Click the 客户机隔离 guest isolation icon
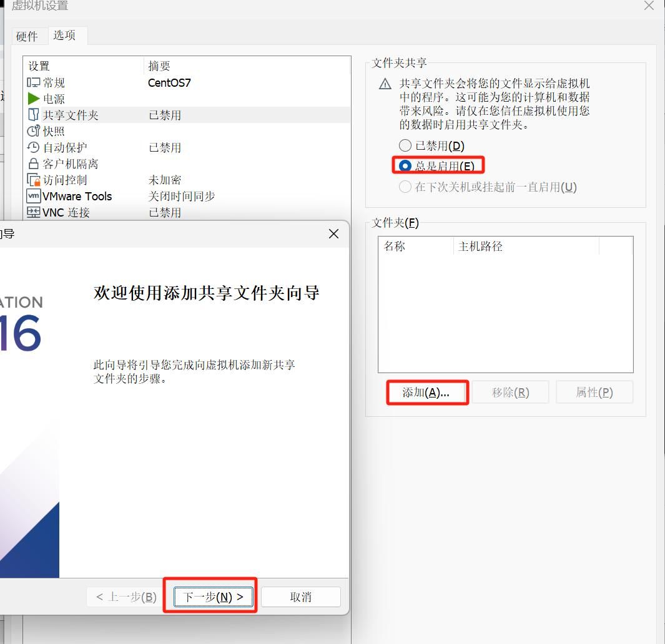665x644 pixels. pos(32,163)
